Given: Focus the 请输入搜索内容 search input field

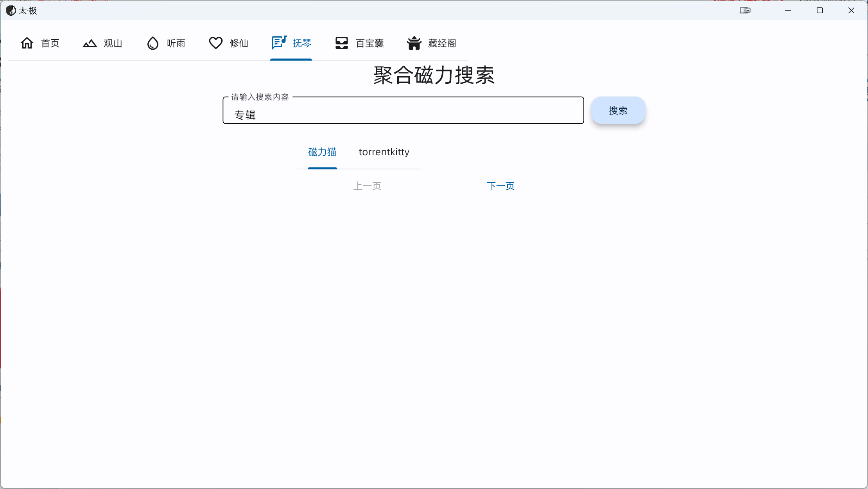Looking at the screenshot, I should click(x=403, y=114).
